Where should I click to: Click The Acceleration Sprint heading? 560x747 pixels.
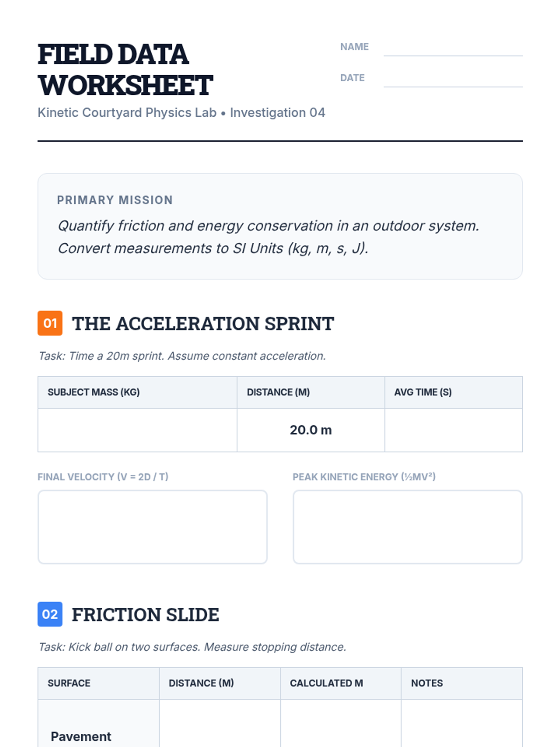[x=203, y=324]
